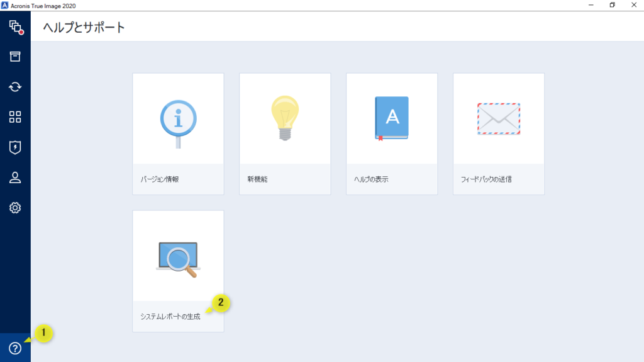Open the Account person icon

(15, 178)
